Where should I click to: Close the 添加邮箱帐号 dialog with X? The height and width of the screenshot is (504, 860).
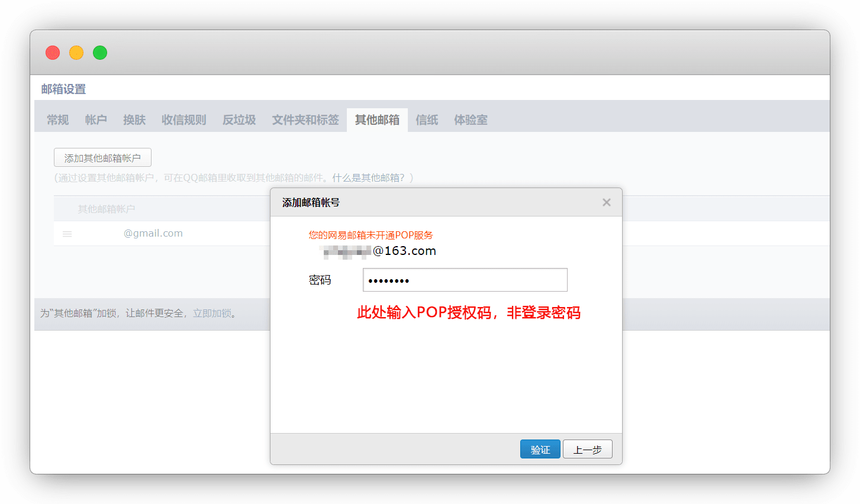tap(606, 202)
